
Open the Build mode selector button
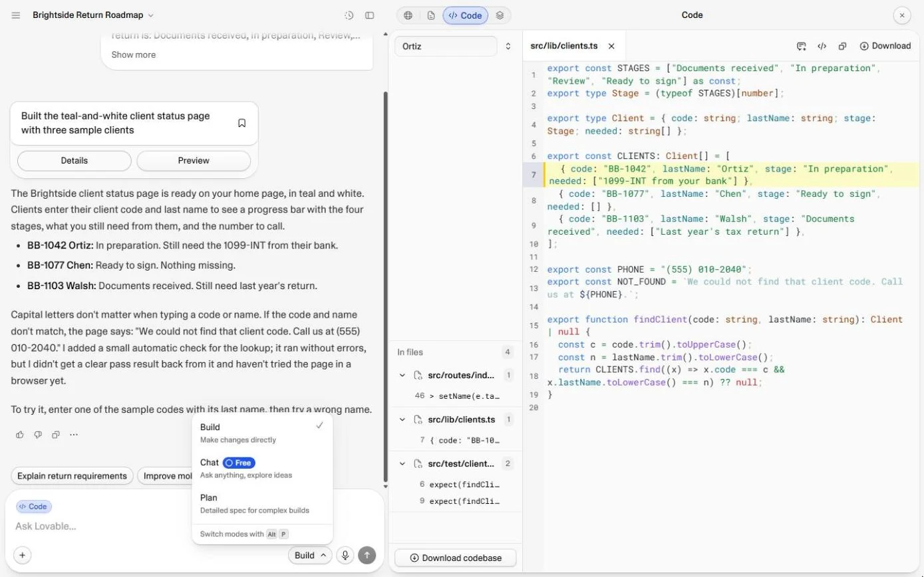[x=310, y=555]
